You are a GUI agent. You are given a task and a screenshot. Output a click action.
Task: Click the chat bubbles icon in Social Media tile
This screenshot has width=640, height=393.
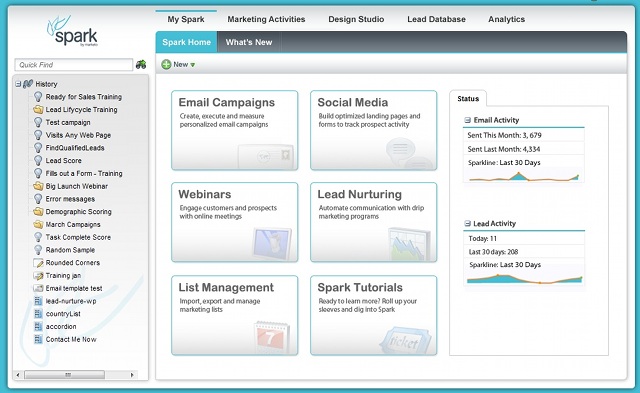(x=409, y=153)
